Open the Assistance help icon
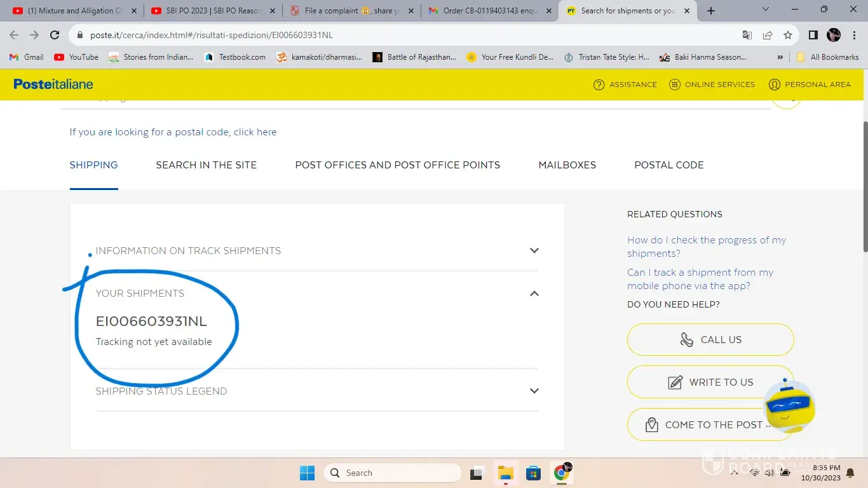The width and height of the screenshot is (868, 488). coord(599,85)
